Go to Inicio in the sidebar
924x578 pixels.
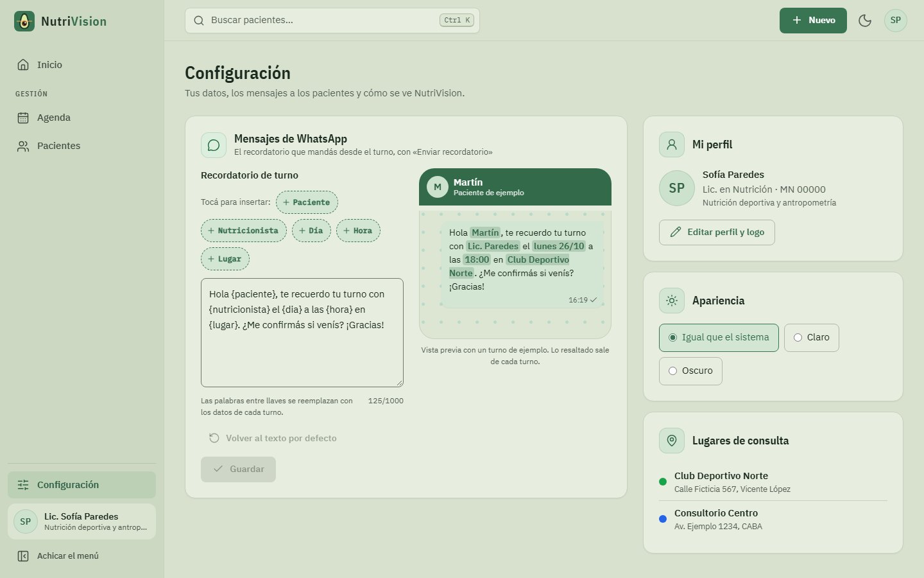tap(81, 65)
